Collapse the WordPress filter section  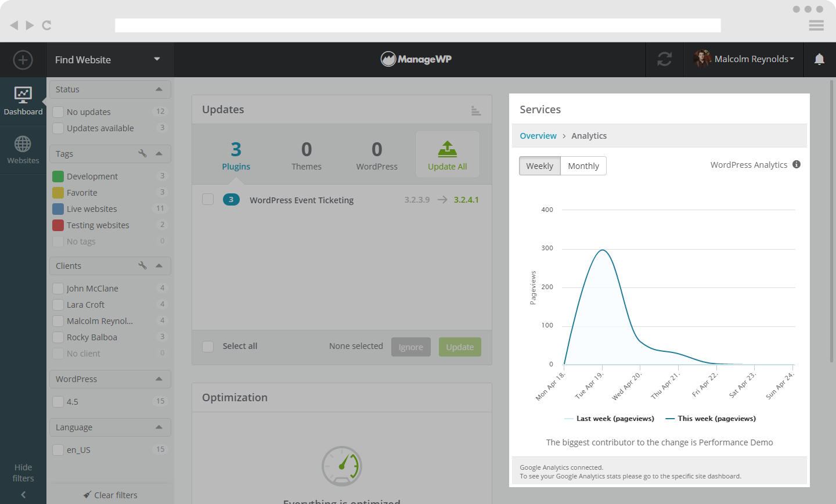click(x=159, y=379)
